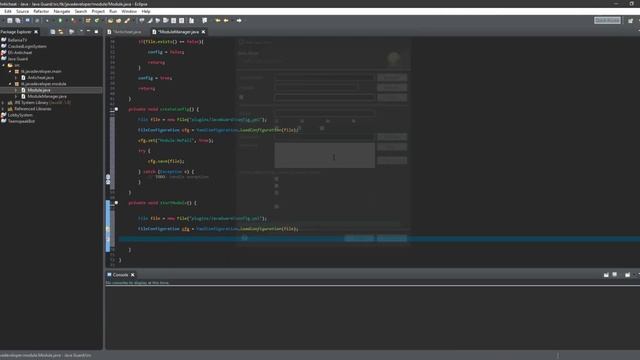The image size is (640, 360).
Task: Click the Open Perspective icon
Action: click(631, 20)
